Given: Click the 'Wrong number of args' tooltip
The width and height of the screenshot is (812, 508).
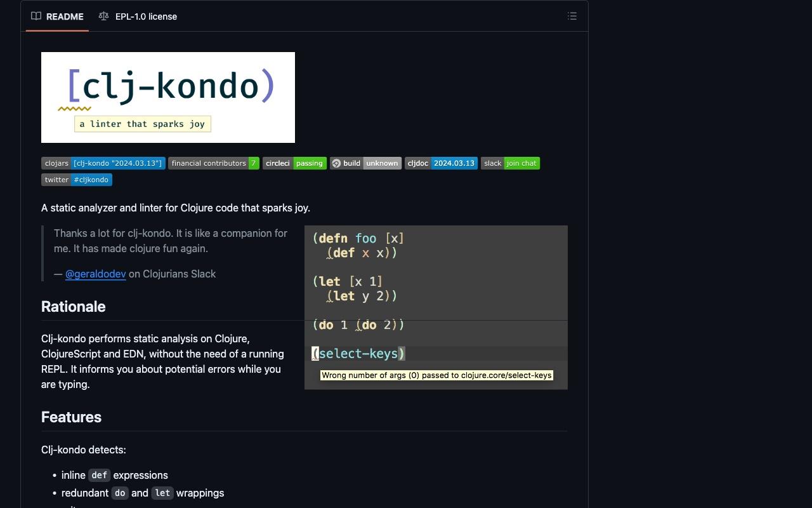Looking at the screenshot, I should point(436,375).
